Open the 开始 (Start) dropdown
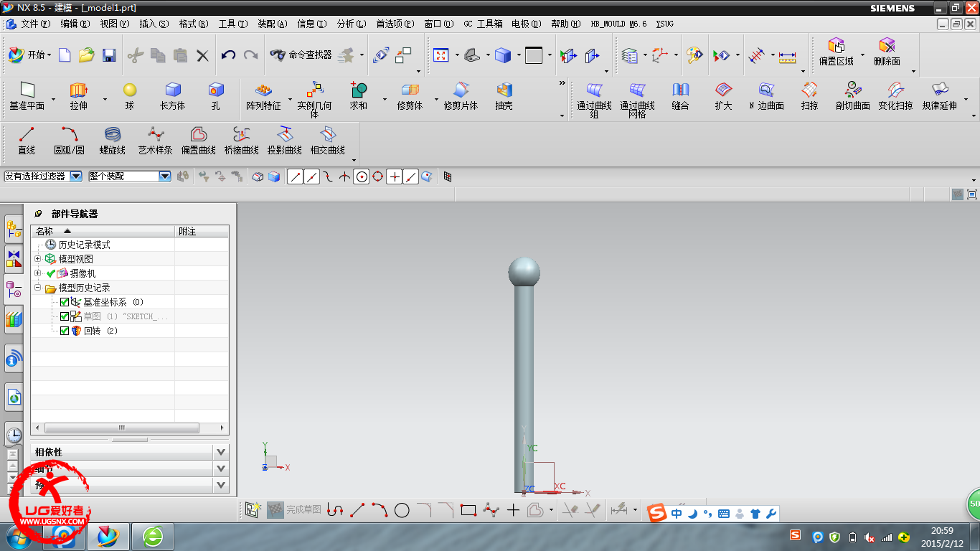Image resolution: width=980 pixels, height=551 pixels. pyautogui.click(x=30, y=55)
